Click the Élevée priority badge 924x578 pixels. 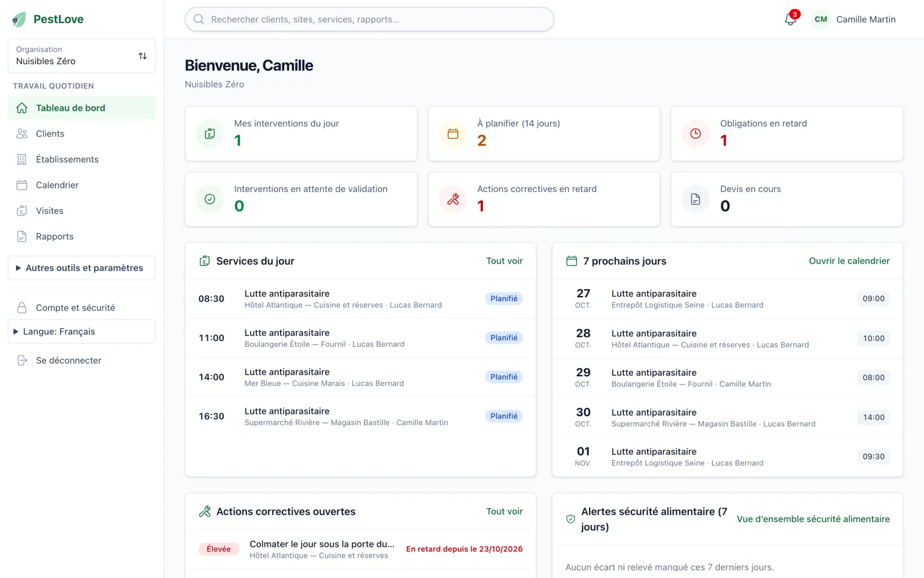(x=219, y=549)
